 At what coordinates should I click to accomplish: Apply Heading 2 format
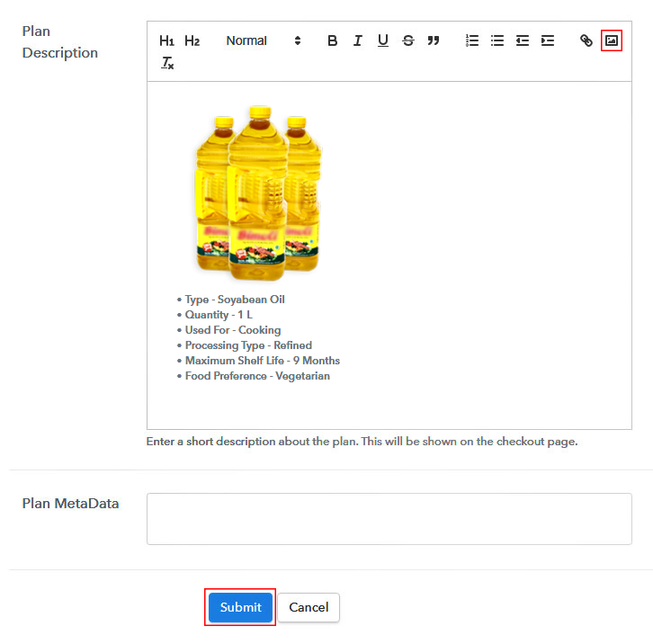pos(192,40)
